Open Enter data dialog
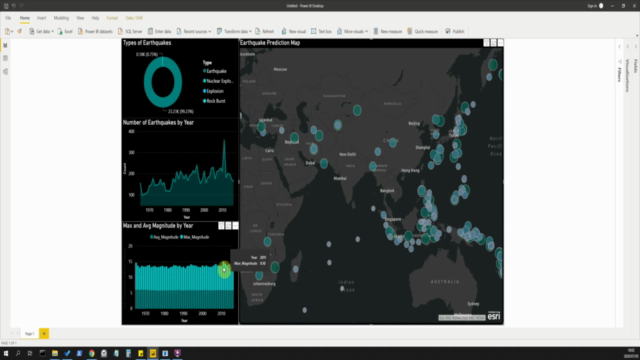The image size is (640, 360). pos(160,31)
